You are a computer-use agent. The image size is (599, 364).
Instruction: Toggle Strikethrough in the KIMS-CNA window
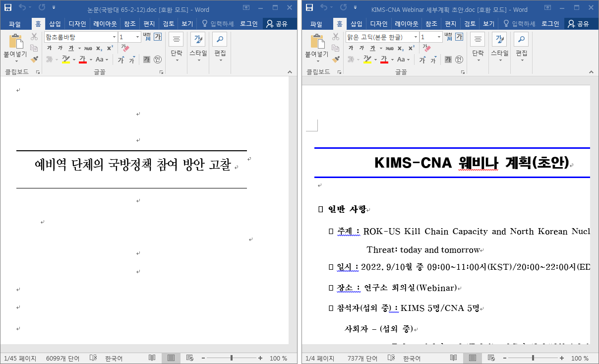389,48
